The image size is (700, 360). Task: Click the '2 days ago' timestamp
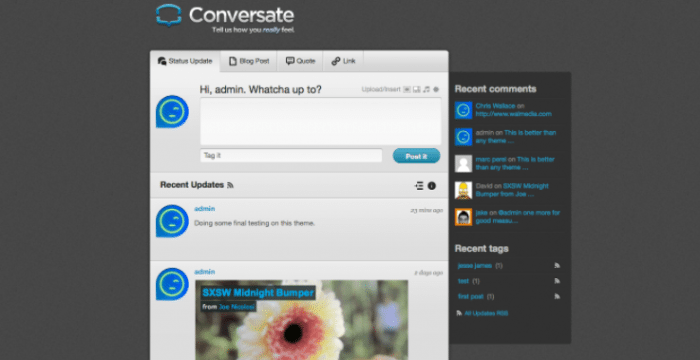pyautogui.click(x=429, y=272)
